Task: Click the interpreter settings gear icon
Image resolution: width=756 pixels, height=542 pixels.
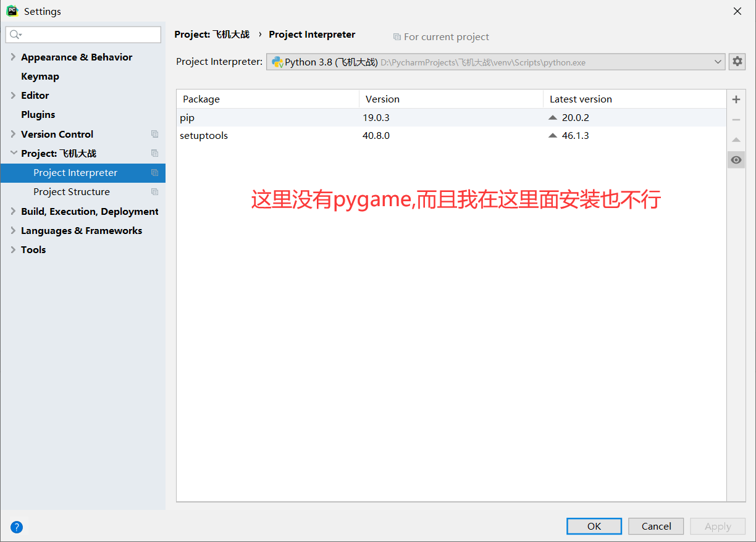Action: 737,62
